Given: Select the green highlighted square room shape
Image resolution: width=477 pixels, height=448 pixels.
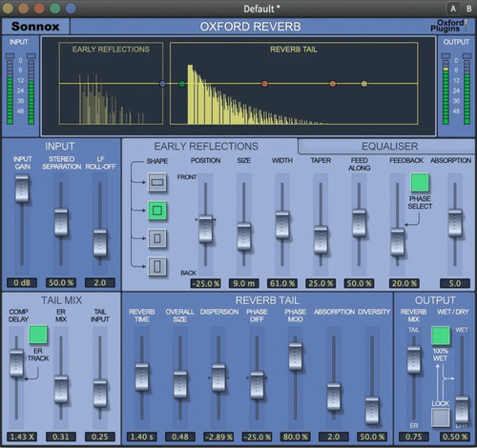Looking at the screenshot, I should pos(157,211).
